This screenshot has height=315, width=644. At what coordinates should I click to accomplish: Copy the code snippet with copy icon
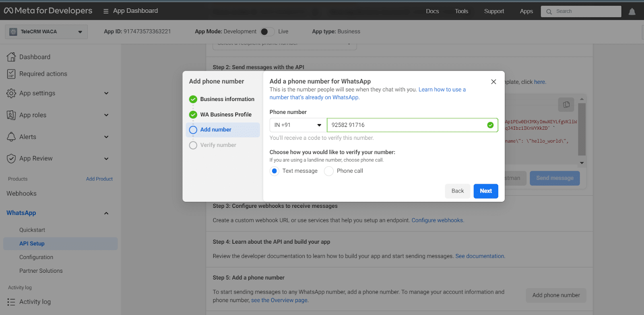pyautogui.click(x=566, y=105)
